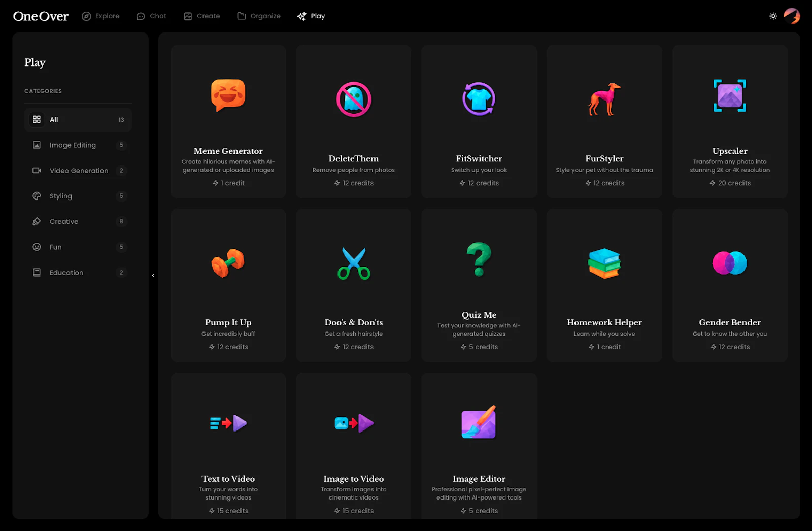Click the Creative pen icon

(37, 221)
